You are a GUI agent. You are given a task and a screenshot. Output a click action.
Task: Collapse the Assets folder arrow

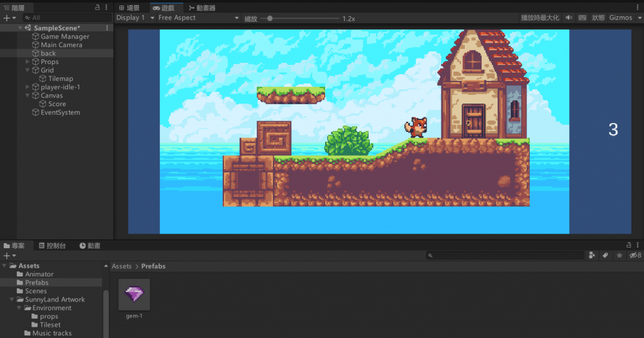4,266
